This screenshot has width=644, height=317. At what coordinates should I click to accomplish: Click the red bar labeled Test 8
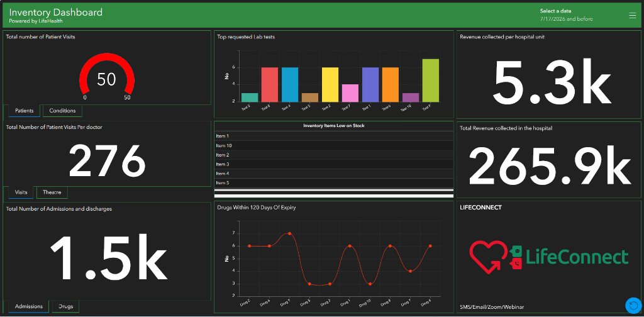click(270, 84)
